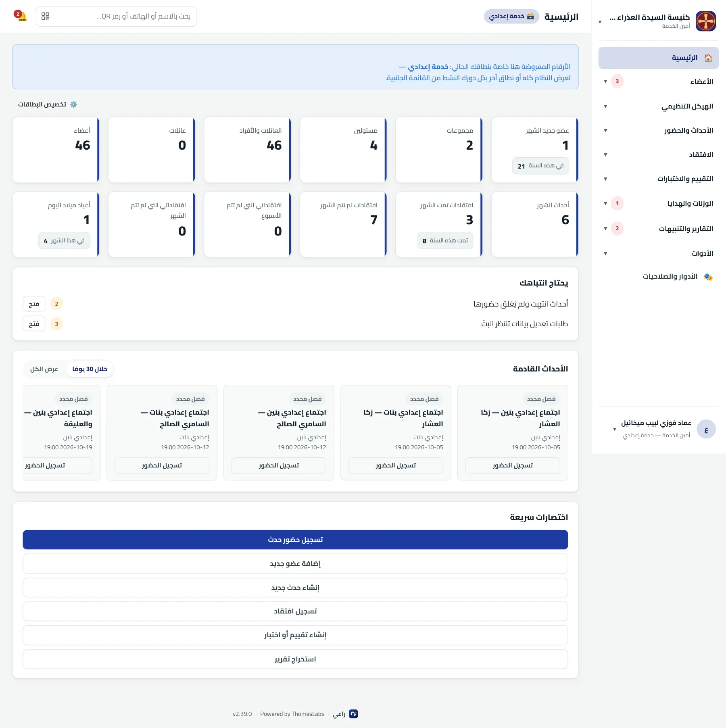The height and width of the screenshot is (728, 726).
Task: Click badge 2 next to التقارير والتنبيهات
Action: (x=617, y=229)
